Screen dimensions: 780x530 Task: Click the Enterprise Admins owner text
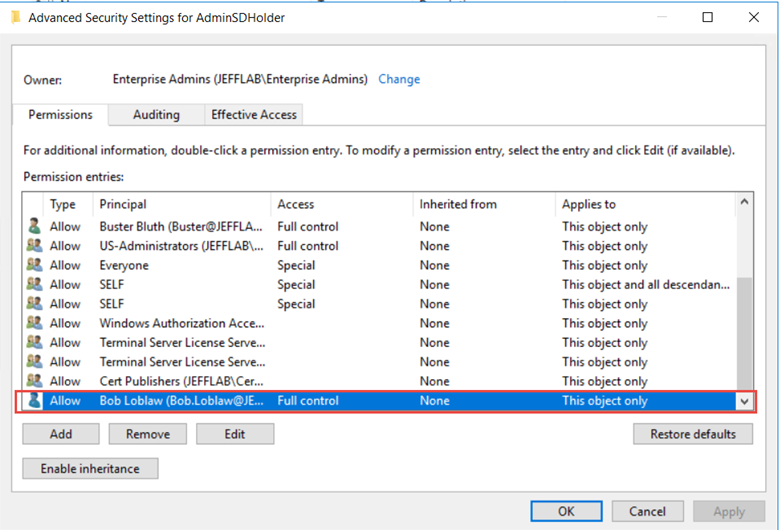click(x=240, y=79)
